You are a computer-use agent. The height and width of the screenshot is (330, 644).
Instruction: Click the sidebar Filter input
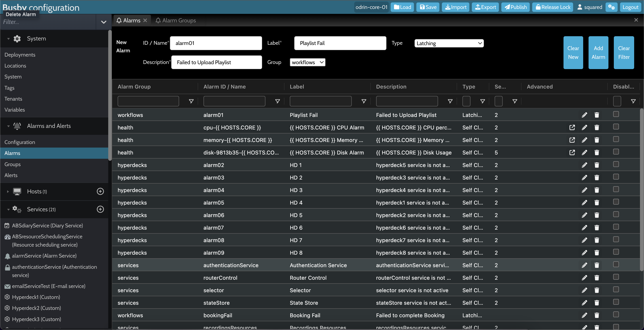(48, 22)
